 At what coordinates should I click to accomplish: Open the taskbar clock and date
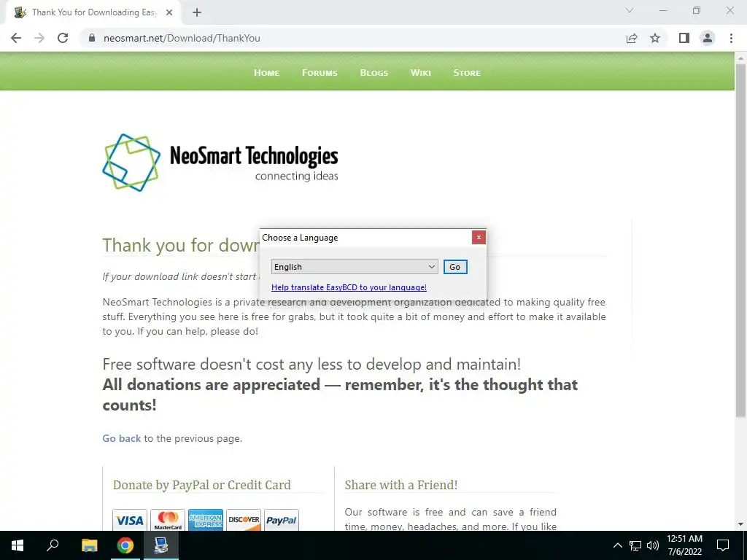pos(684,545)
